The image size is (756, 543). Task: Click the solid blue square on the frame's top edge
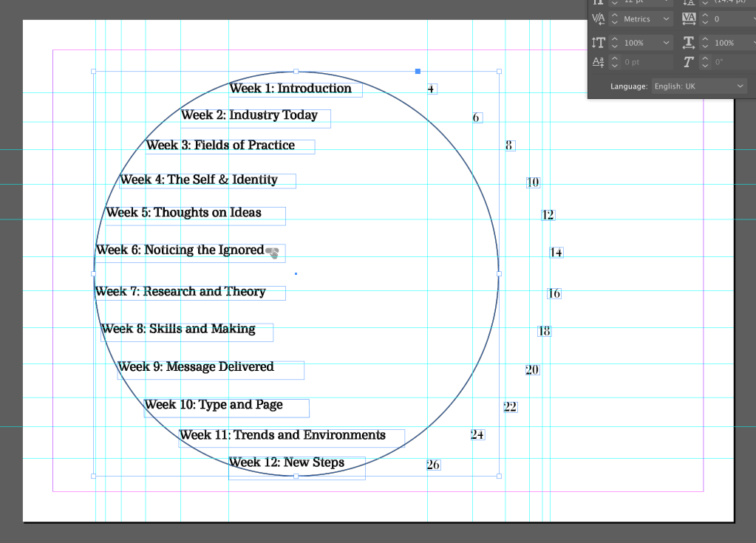[x=418, y=72]
